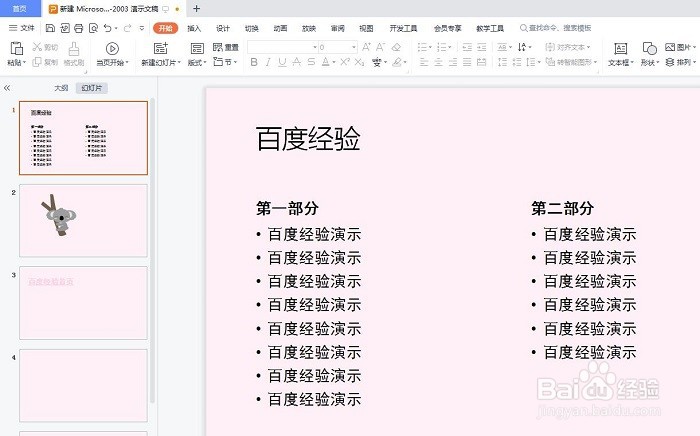Viewport: 700px width, 436px height.
Task: Select slide 2 thumbnail with koala
Action: point(83,220)
